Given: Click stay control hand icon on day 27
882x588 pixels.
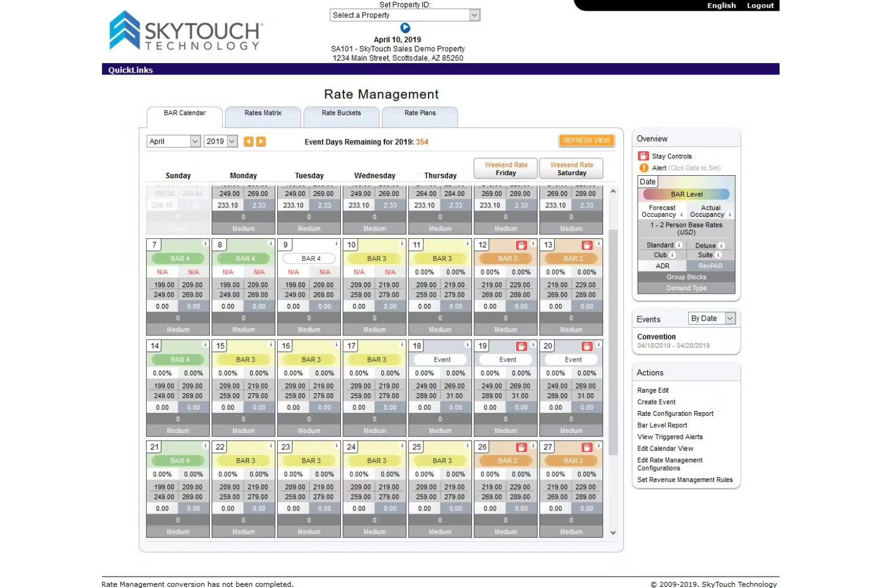Looking at the screenshot, I should 587,447.
